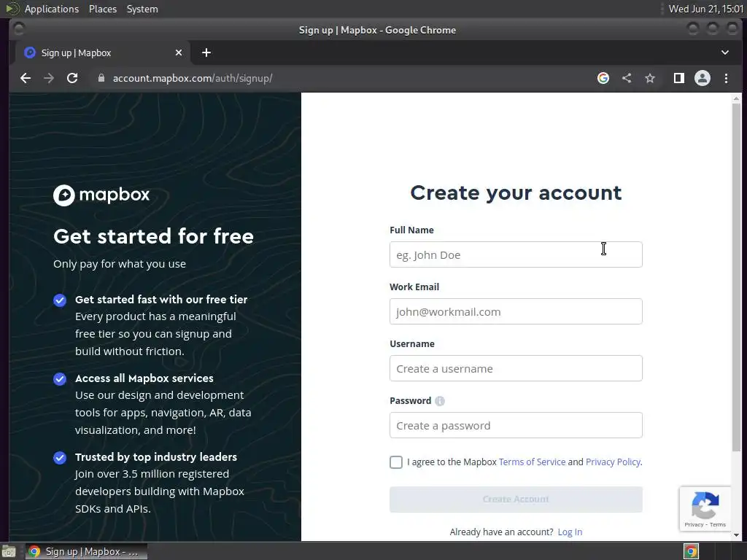Click the 'Create your account' heading
The width and height of the screenshot is (747, 560).
(x=516, y=192)
